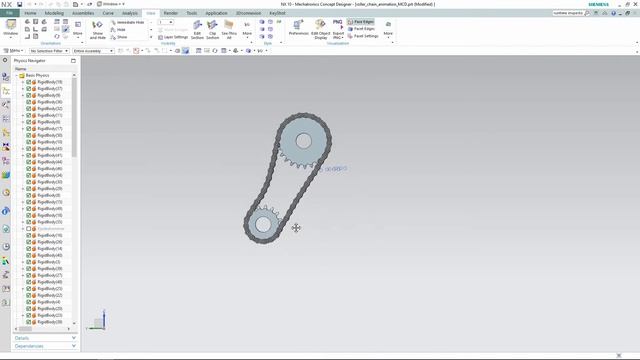Uncheck the RigidBody(41) checkbox
The height and width of the screenshot is (360, 640).
29,155
